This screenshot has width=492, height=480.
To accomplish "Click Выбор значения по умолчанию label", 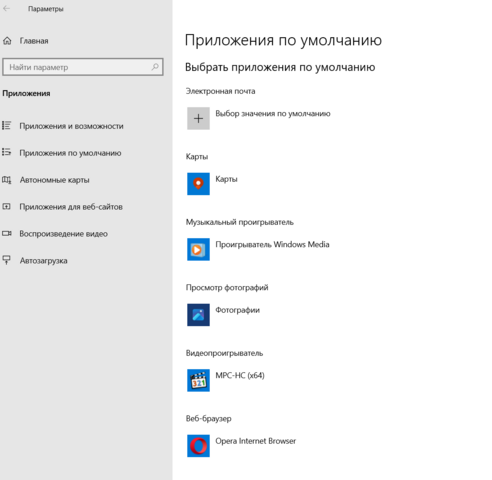I will 273,114.
